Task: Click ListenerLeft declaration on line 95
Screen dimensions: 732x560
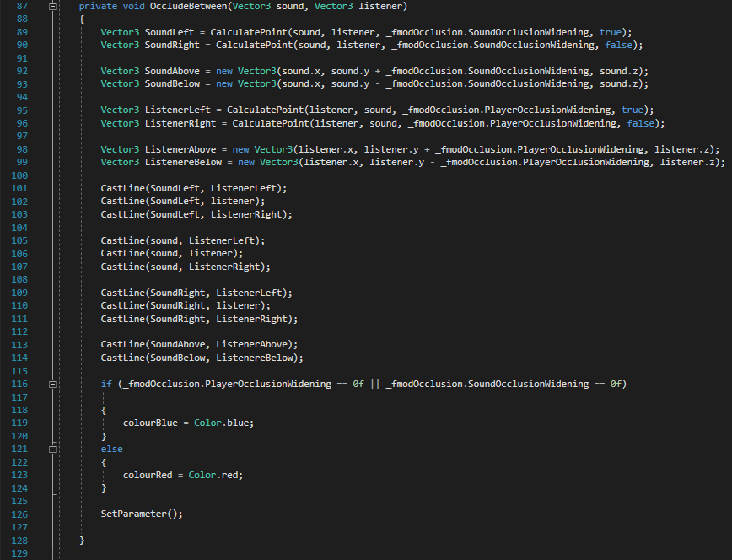Action: [x=177, y=110]
